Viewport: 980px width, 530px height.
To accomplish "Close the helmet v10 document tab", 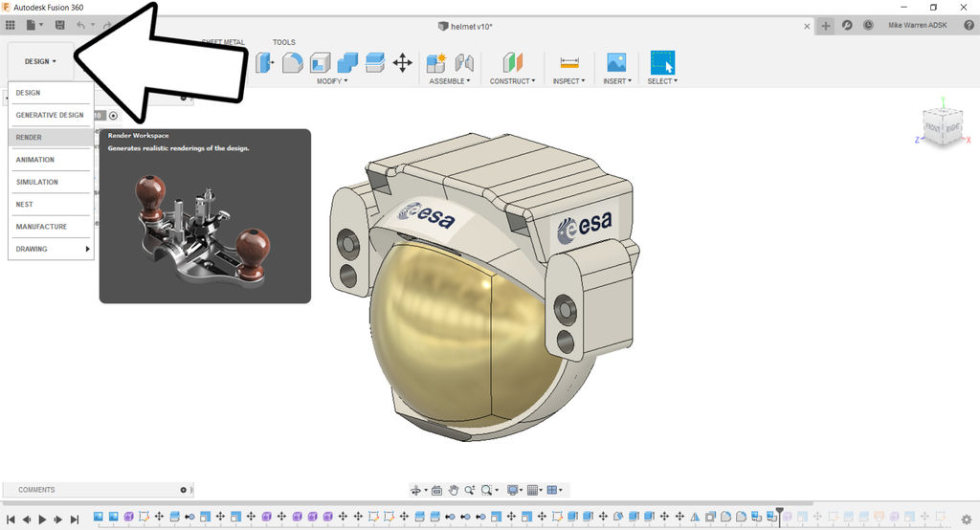I will (x=807, y=26).
